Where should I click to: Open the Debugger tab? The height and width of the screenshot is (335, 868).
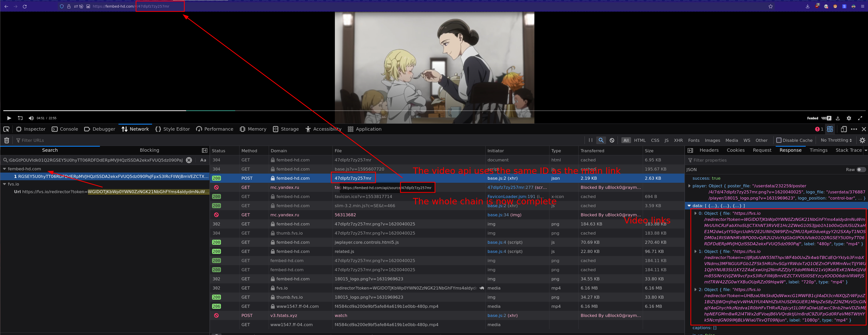pyautogui.click(x=99, y=129)
